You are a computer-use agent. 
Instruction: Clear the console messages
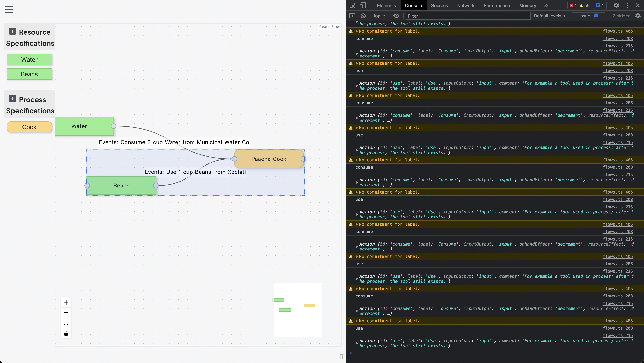[x=363, y=16]
